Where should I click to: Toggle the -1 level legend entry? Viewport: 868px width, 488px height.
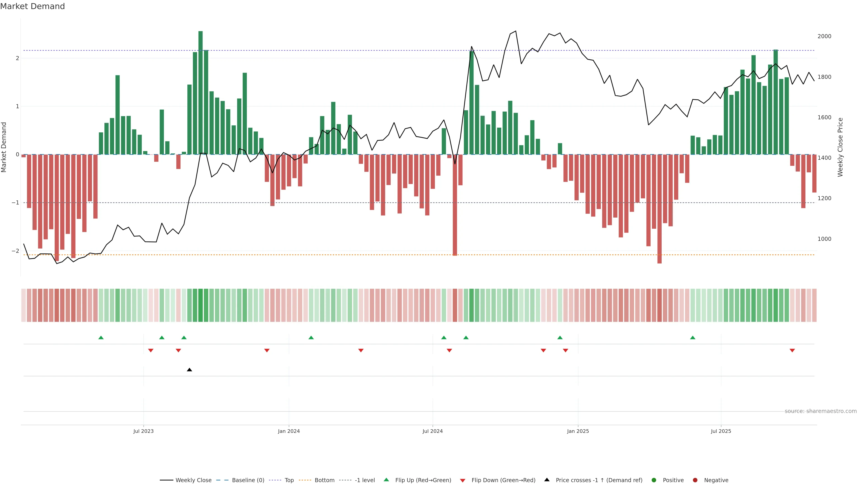365,480
